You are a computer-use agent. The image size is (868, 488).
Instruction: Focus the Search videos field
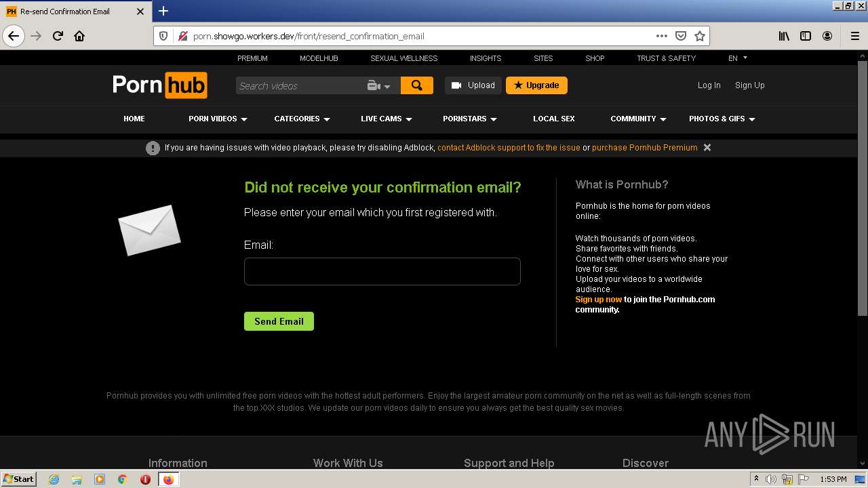click(300, 85)
